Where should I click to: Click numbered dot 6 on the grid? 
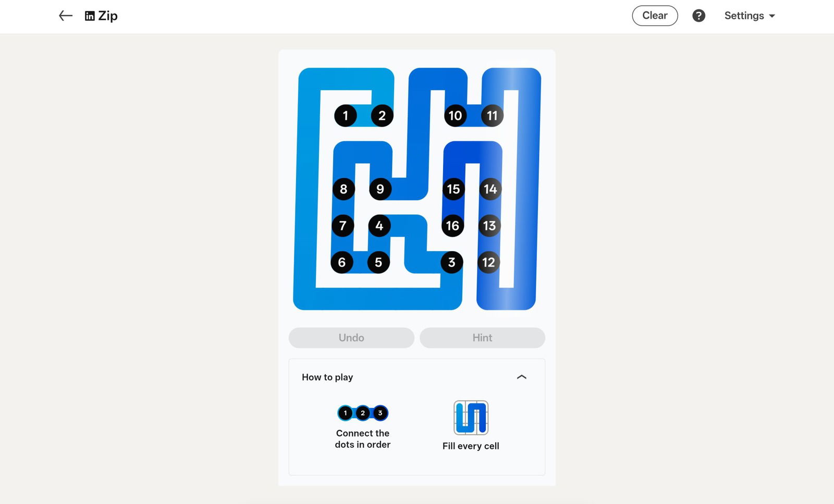pos(342,262)
